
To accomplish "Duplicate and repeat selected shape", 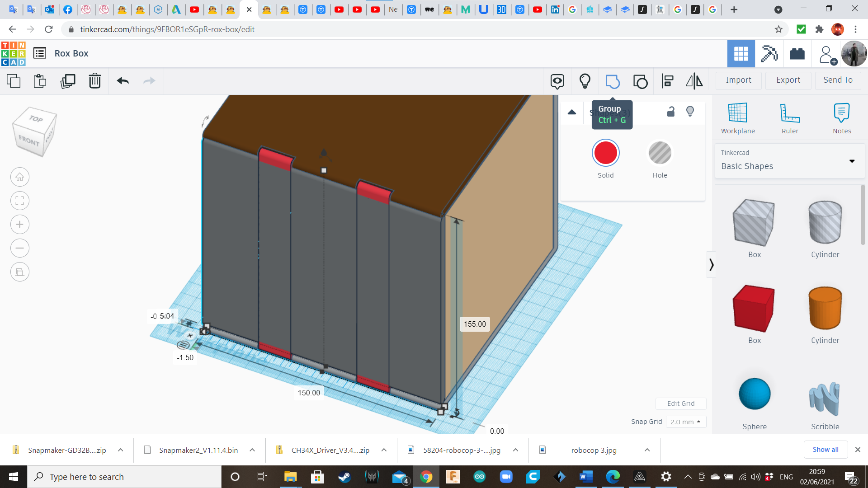I will click(x=68, y=81).
